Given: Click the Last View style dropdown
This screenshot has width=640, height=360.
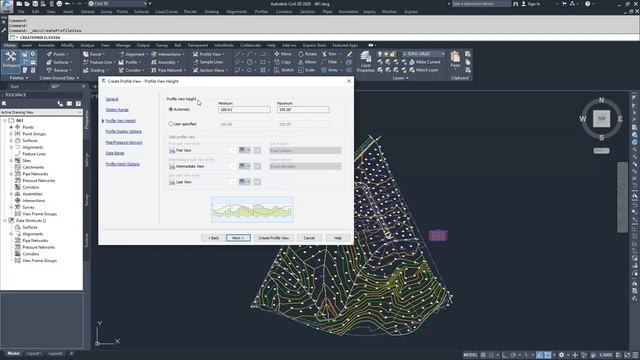Looking at the screenshot, I should click(x=202, y=182).
